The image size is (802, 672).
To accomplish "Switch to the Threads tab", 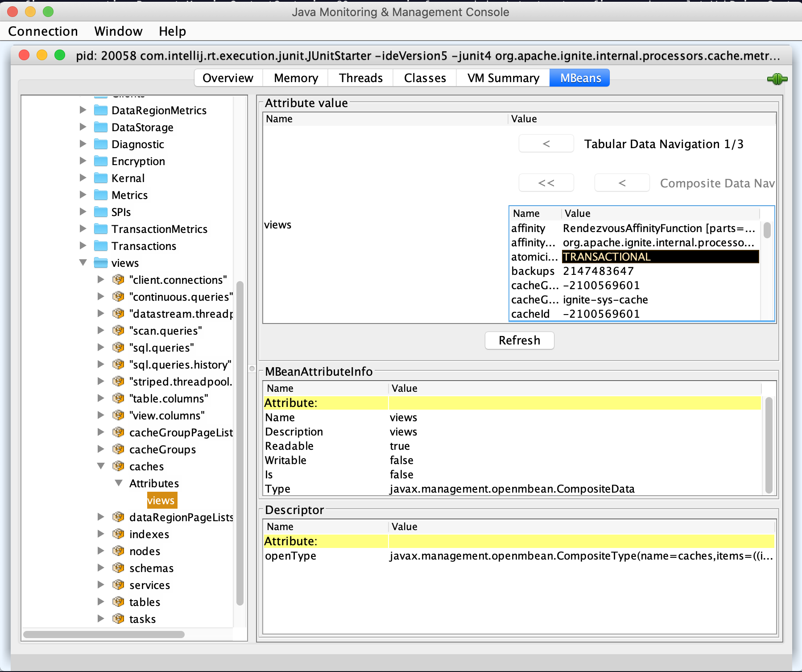I will [x=361, y=78].
